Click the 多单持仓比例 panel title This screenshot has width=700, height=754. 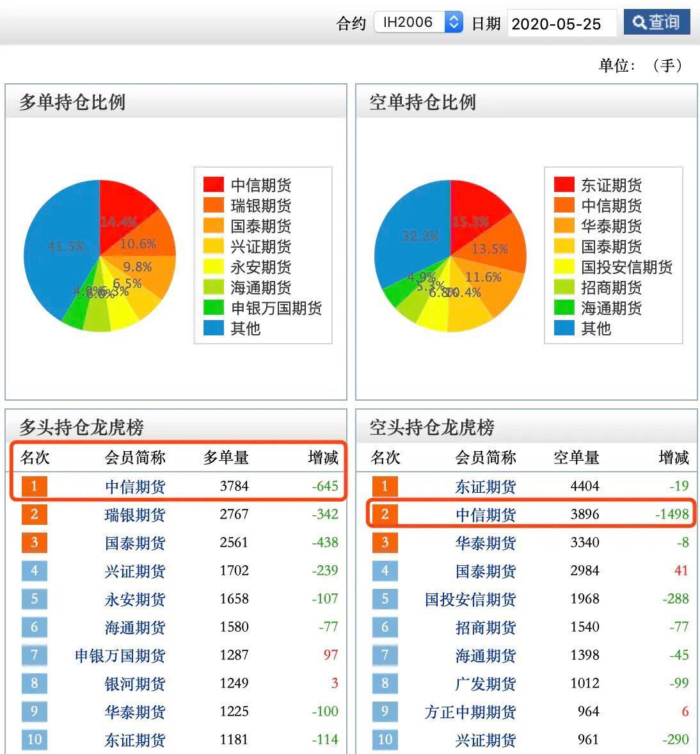72,102
